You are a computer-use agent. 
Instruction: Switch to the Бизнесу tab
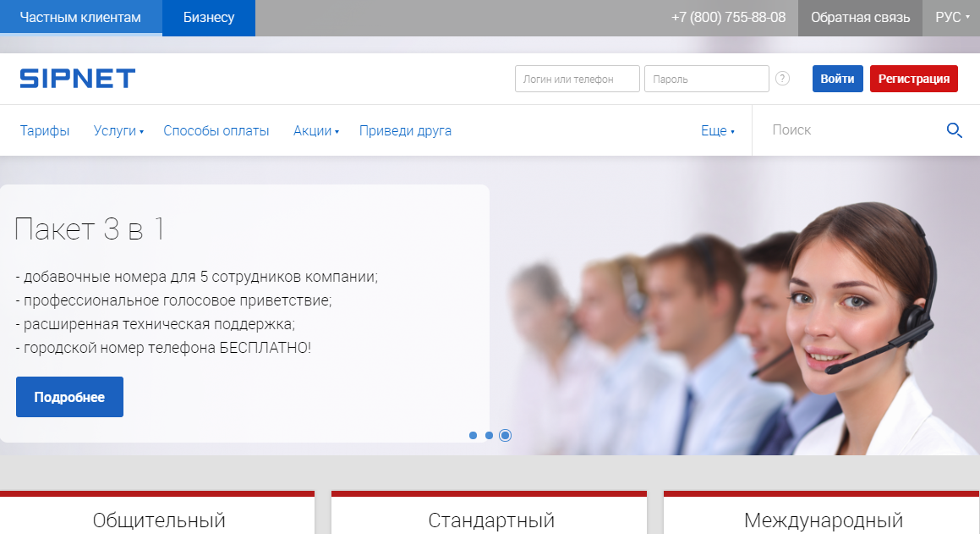click(208, 17)
